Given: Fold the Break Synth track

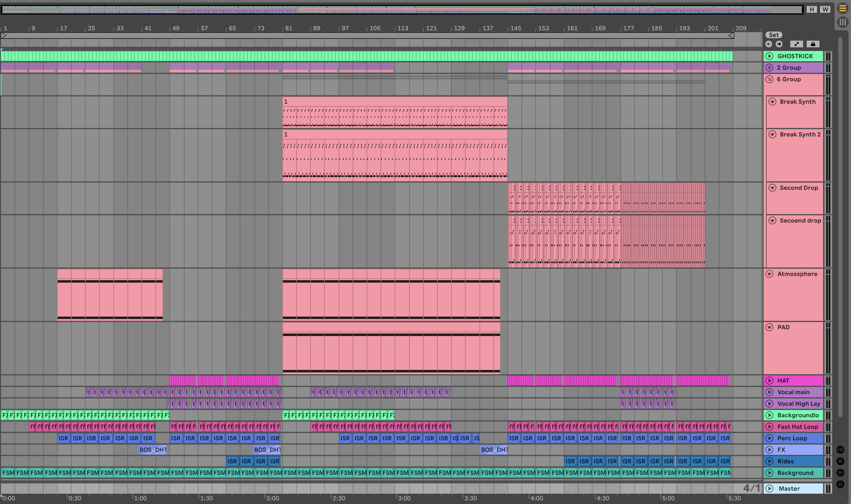Looking at the screenshot, I should coord(772,102).
